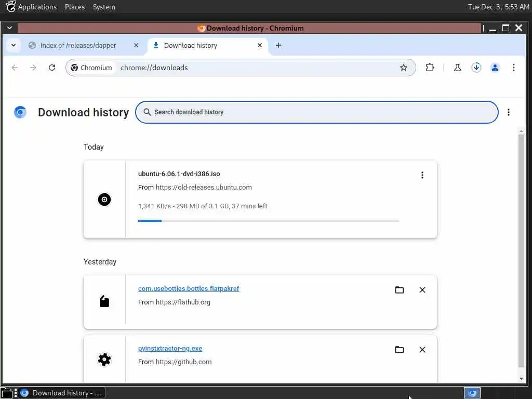
Task: Click the workspace switcher in bottom panel
Action: tap(472, 393)
